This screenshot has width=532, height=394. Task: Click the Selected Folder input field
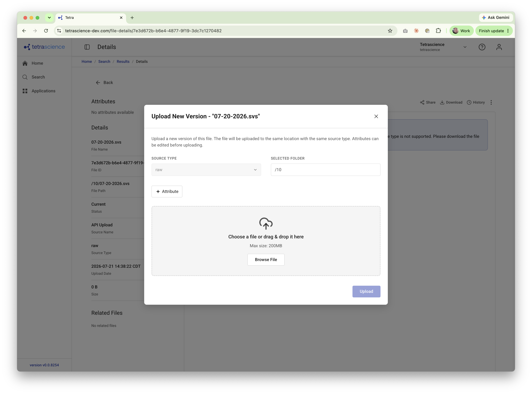(x=325, y=170)
